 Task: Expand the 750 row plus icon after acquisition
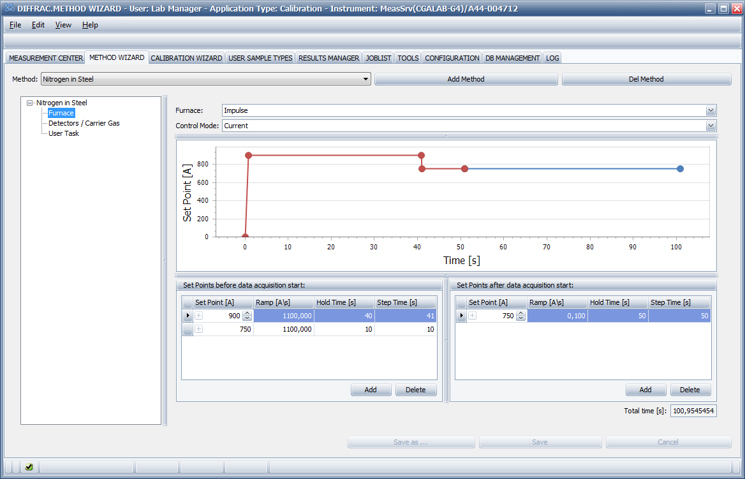click(x=472, y=316)
